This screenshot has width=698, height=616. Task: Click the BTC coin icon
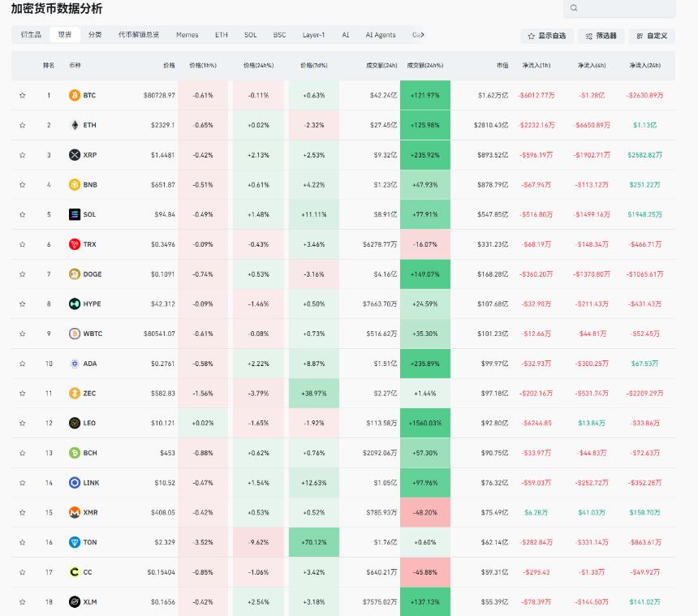pos(75,95)
